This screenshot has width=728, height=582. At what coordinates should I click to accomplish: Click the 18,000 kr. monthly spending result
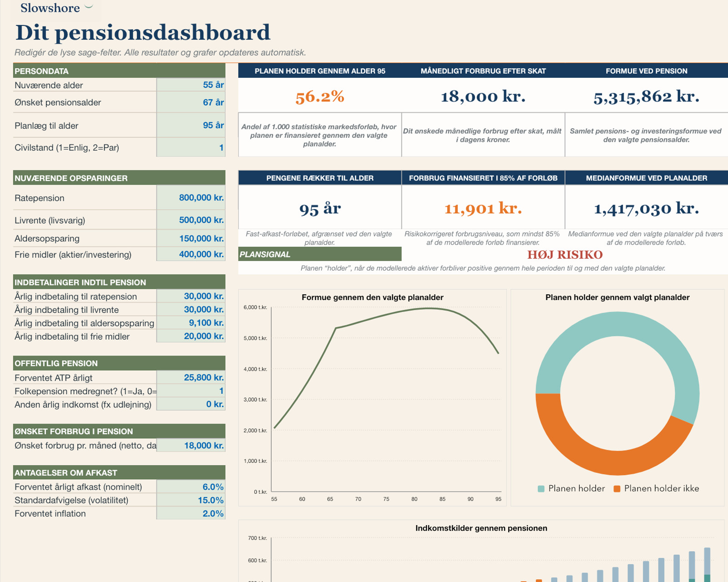pos(483,96)
